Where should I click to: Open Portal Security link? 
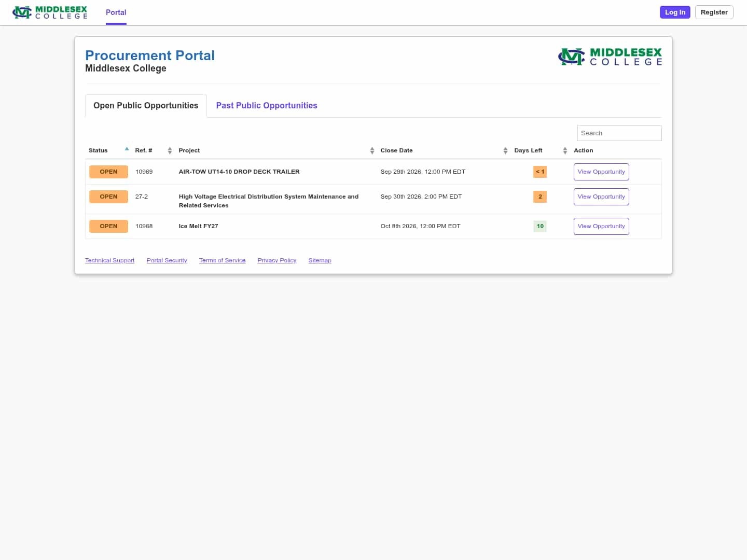click(x=167, y=260)
